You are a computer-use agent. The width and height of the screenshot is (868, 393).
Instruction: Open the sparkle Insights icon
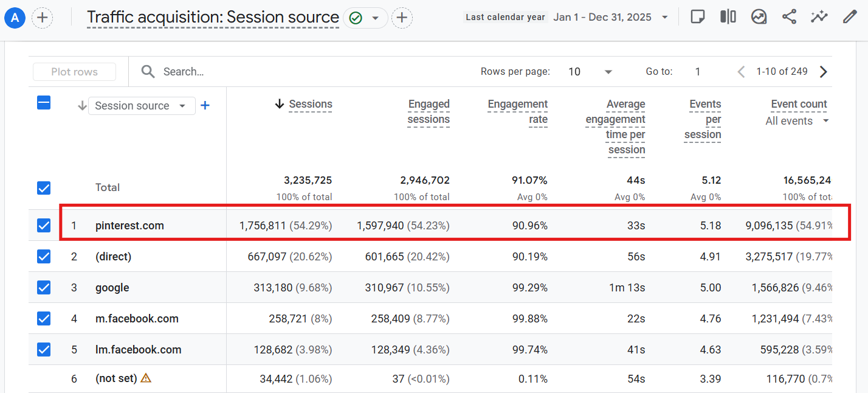tap(819, 17)
